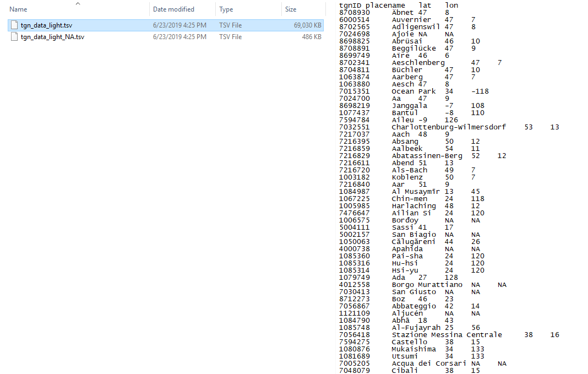
Task: Click the placename Al-Fujayrah
Action: point(416,328)
